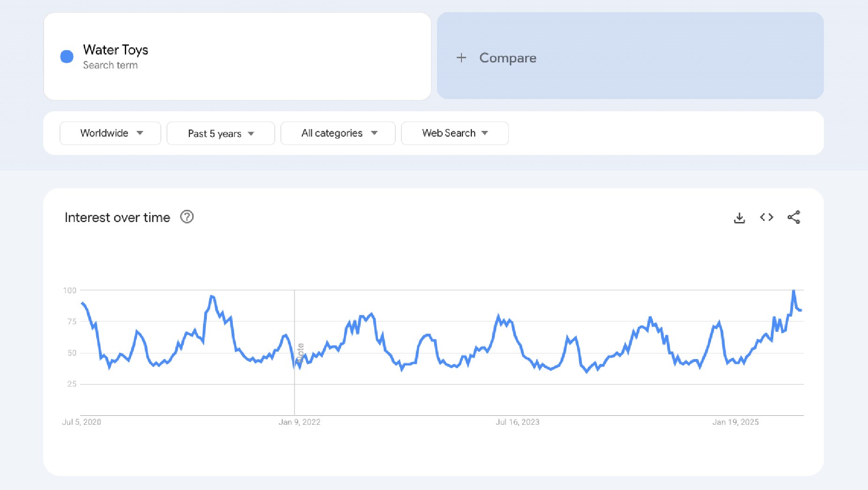The height and width of the screenshot is (490, 868).
Task: Click the 50 y-axis value
Action: click(72, 353)
